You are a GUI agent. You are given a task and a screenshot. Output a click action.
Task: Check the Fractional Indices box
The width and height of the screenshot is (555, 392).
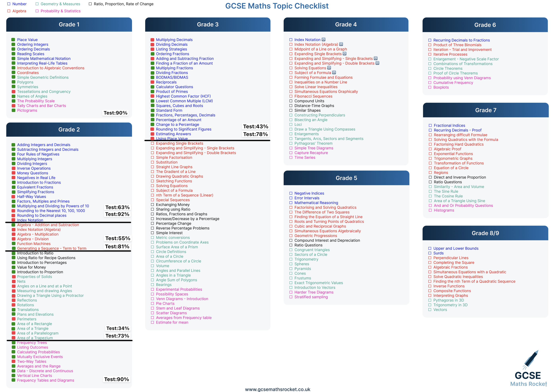(x=430, y=125)
